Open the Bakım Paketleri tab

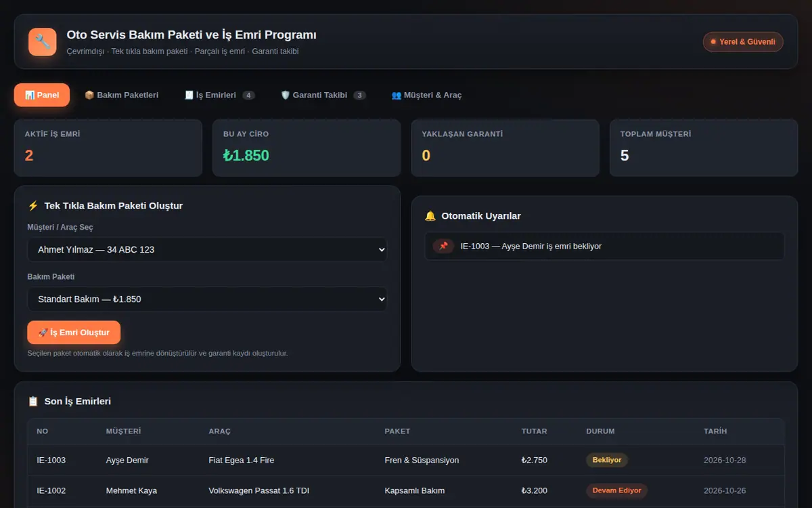(x=121, y=95)
